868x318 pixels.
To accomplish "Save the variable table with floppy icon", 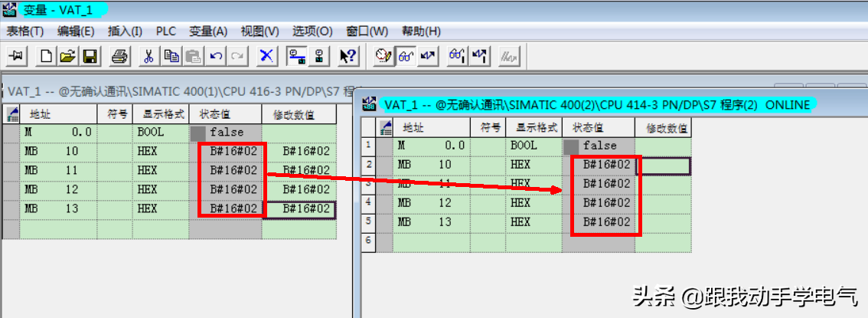I will [x=89, y=56].
